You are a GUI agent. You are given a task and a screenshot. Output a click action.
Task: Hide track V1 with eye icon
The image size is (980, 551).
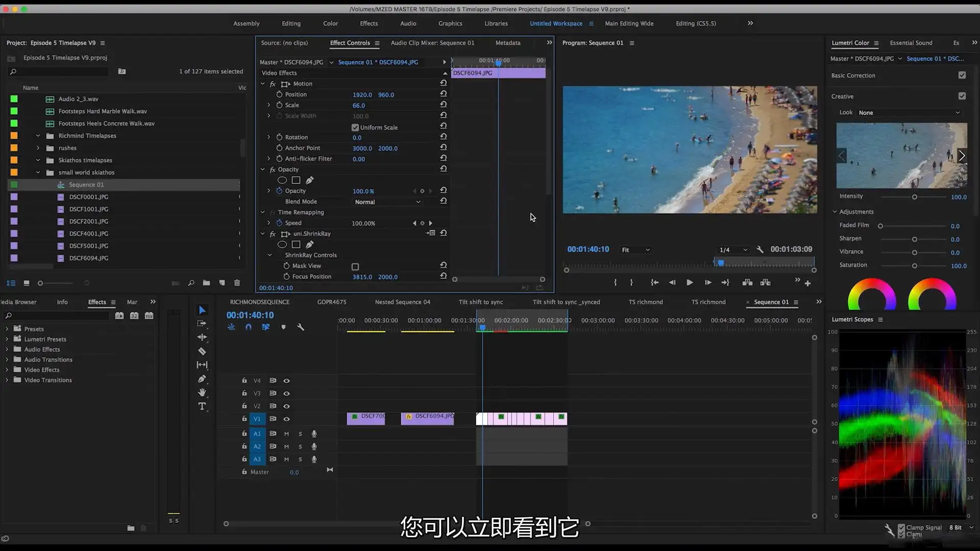286,419
